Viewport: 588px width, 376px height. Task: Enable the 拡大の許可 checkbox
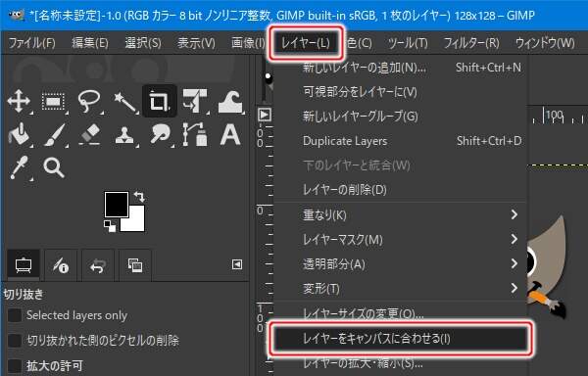[x=15, y=366]
